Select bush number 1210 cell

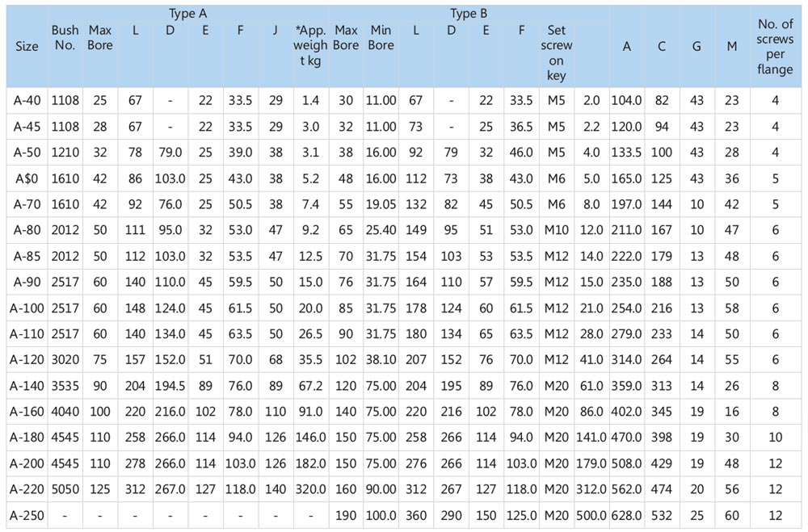click(x=65, y=153)
